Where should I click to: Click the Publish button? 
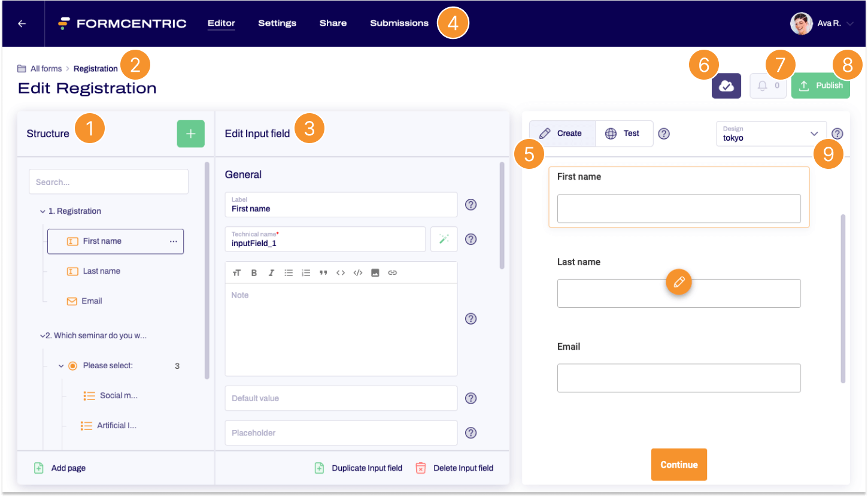pos(820,86)
